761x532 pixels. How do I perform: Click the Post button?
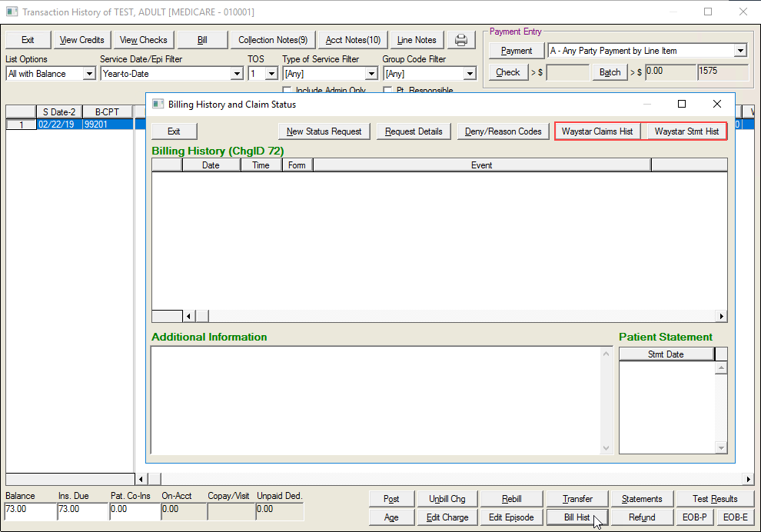[392, 499]
